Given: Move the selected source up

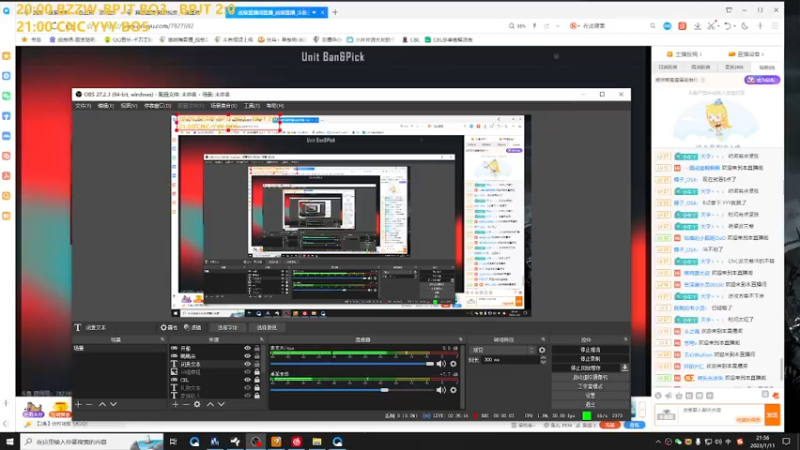Looking at the screenshot, I should click(210, 404).
